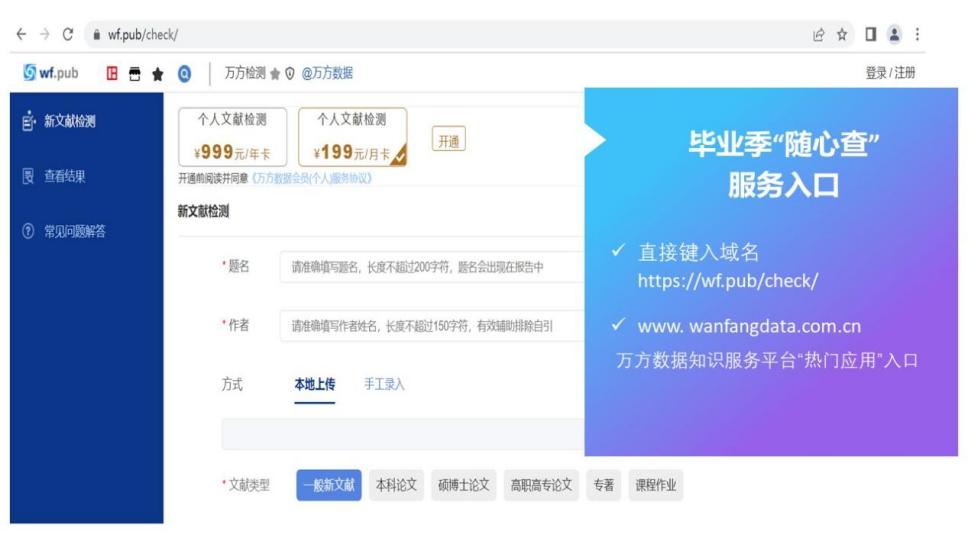Screen dimensions: 968x544
Task: Click the 新文献检测 section heading
Action: 204,212
